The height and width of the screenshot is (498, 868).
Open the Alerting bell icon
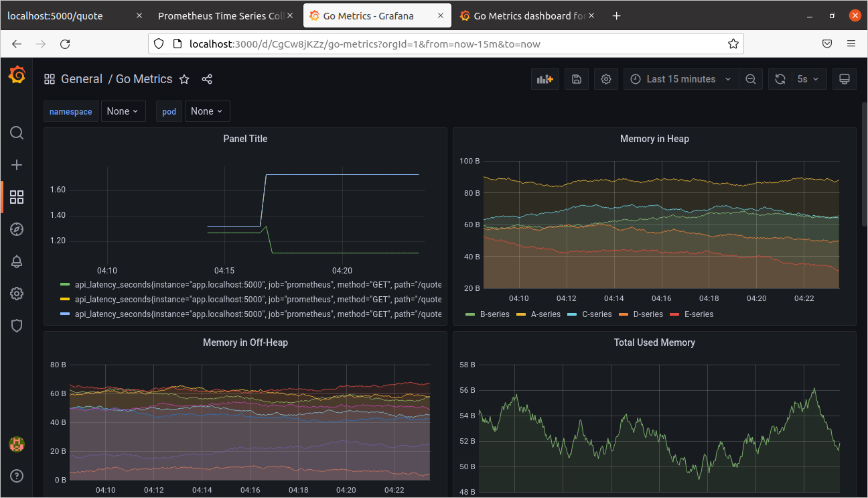click(17, 261)
